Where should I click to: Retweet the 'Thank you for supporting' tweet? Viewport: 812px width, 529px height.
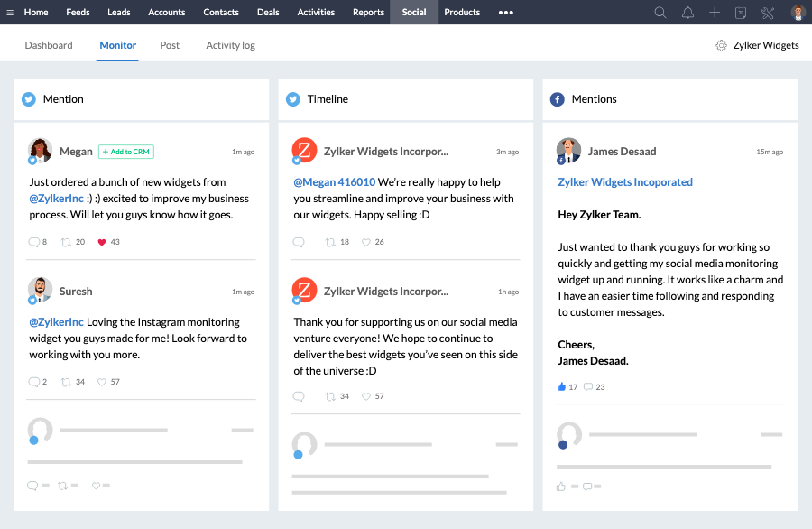[x=330, y=396]
